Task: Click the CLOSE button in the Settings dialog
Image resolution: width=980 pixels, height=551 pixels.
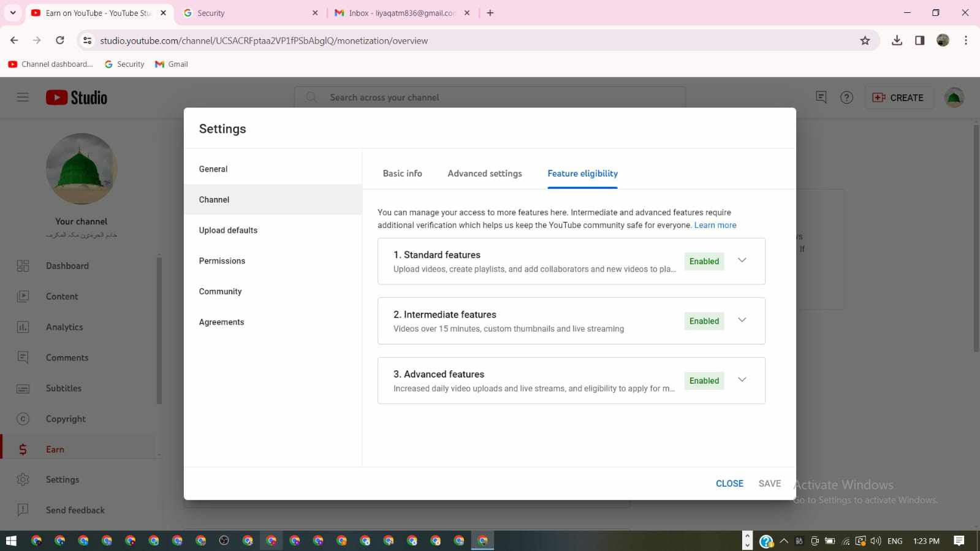Action: click(729, 484)
